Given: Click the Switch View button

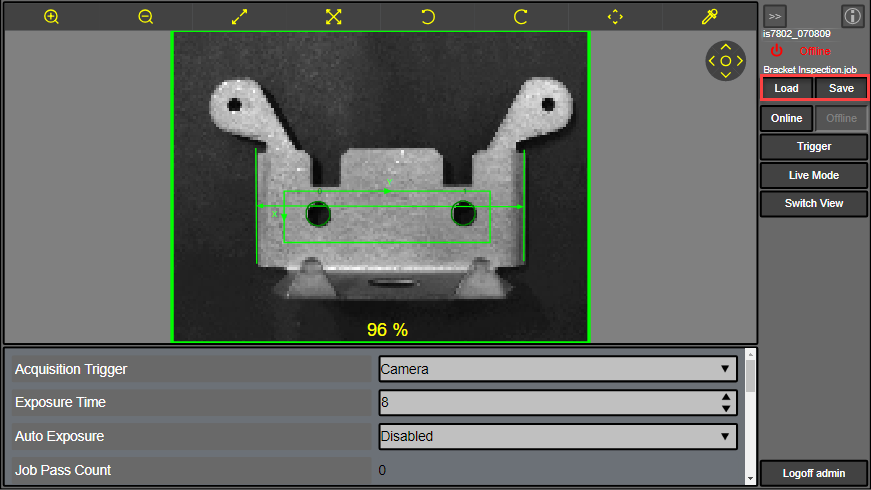Looking at the screenshot, I should tap(813, 203).
